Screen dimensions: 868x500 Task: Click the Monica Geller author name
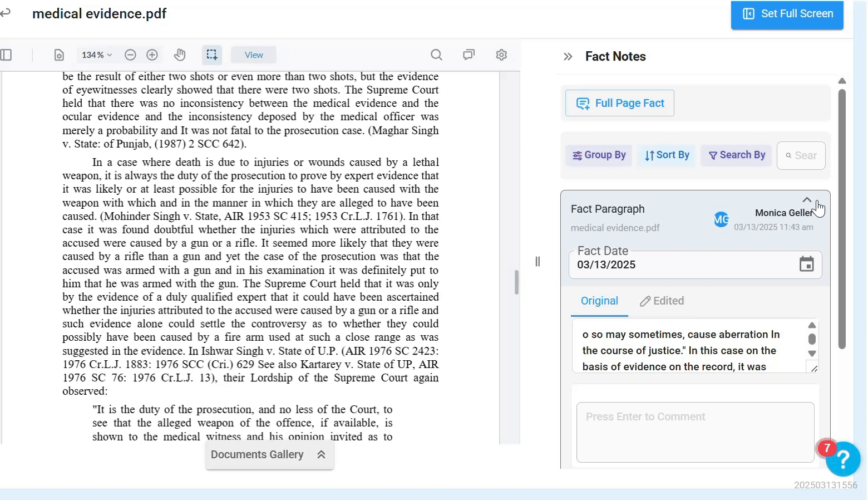[785, 213]
